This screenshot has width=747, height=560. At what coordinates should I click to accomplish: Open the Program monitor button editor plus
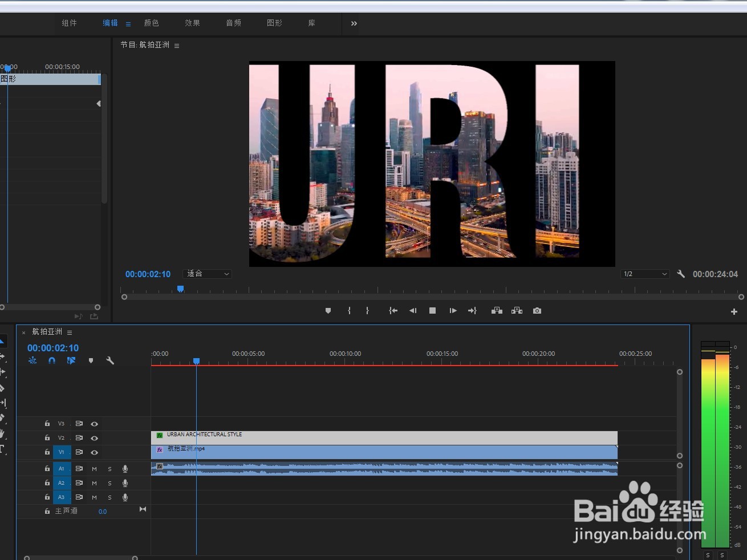pos(734,311)
